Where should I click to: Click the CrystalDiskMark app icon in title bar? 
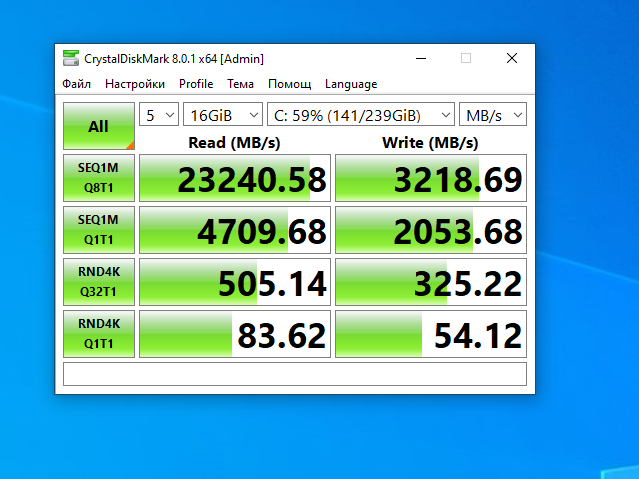coord(71,58)
